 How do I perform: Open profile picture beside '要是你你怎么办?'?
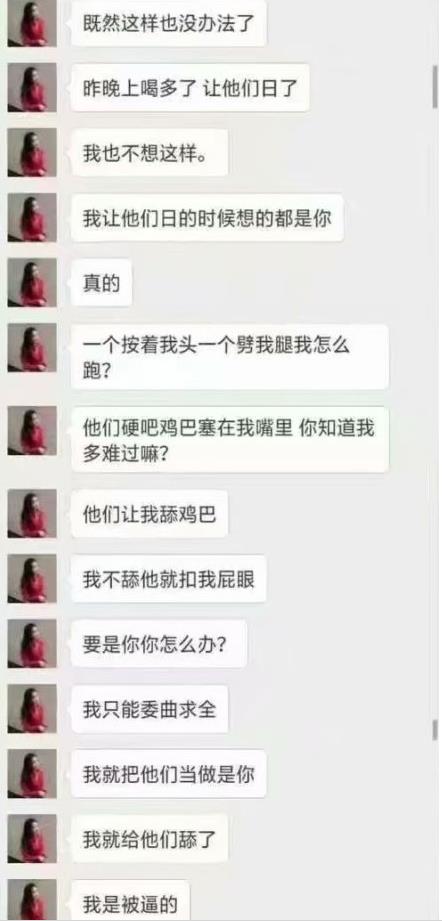tap(32, 643)
